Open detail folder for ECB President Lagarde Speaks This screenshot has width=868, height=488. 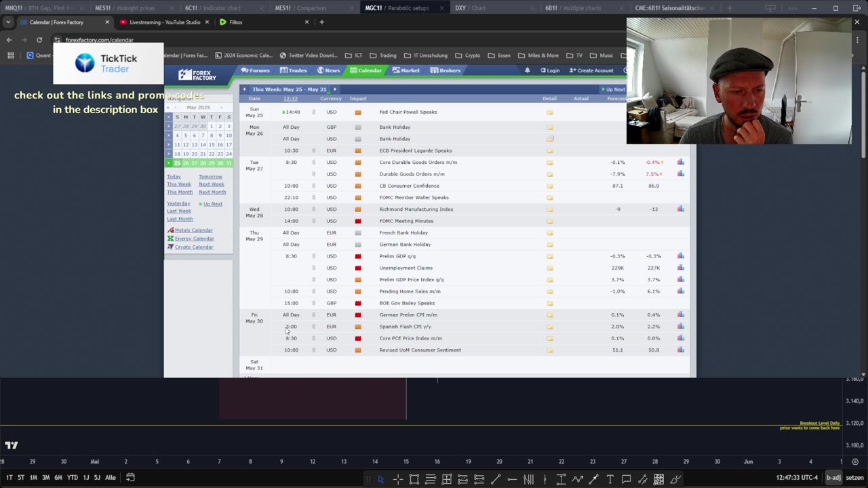[x=550, y=150]
